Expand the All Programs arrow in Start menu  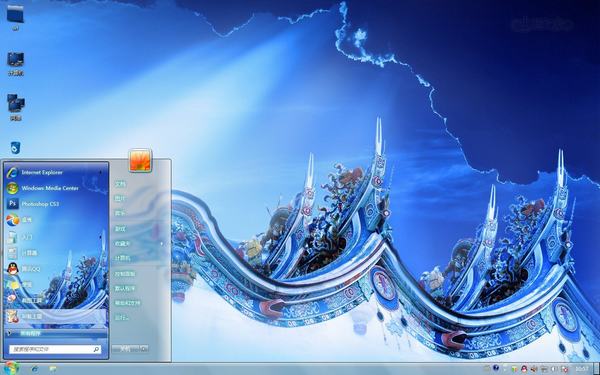tap(9, 333)
